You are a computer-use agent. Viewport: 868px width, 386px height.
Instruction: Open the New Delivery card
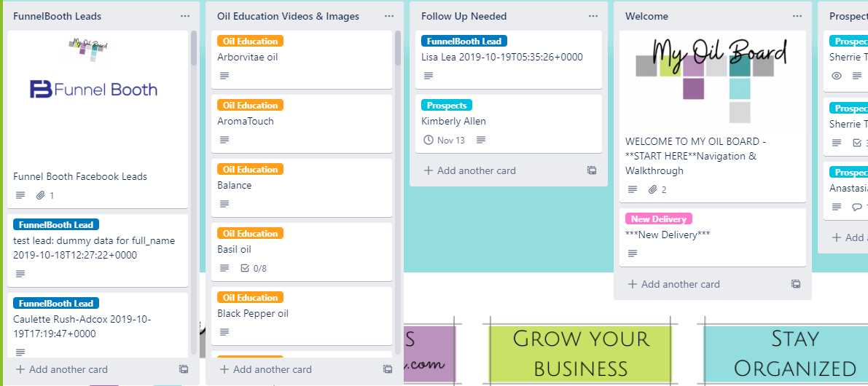point(668,235)
